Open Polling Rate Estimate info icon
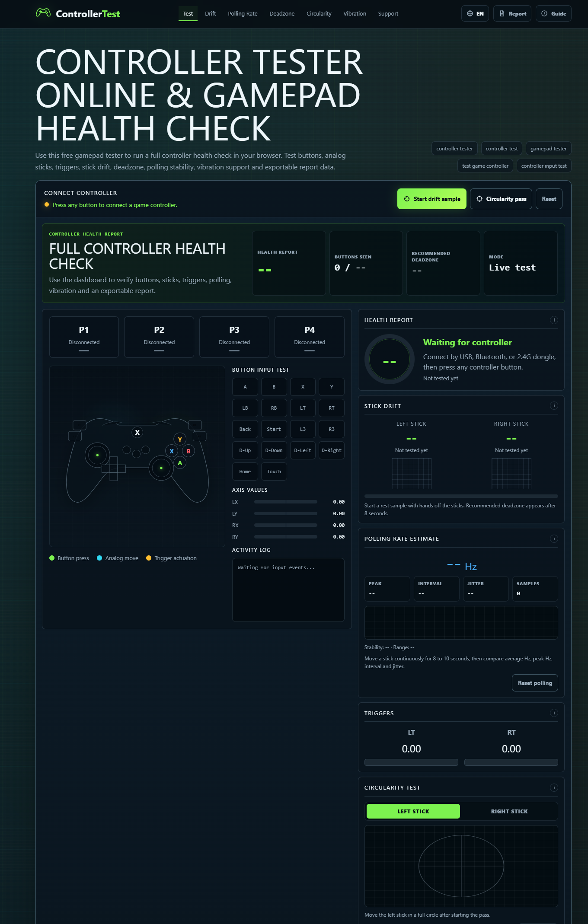 554,538
